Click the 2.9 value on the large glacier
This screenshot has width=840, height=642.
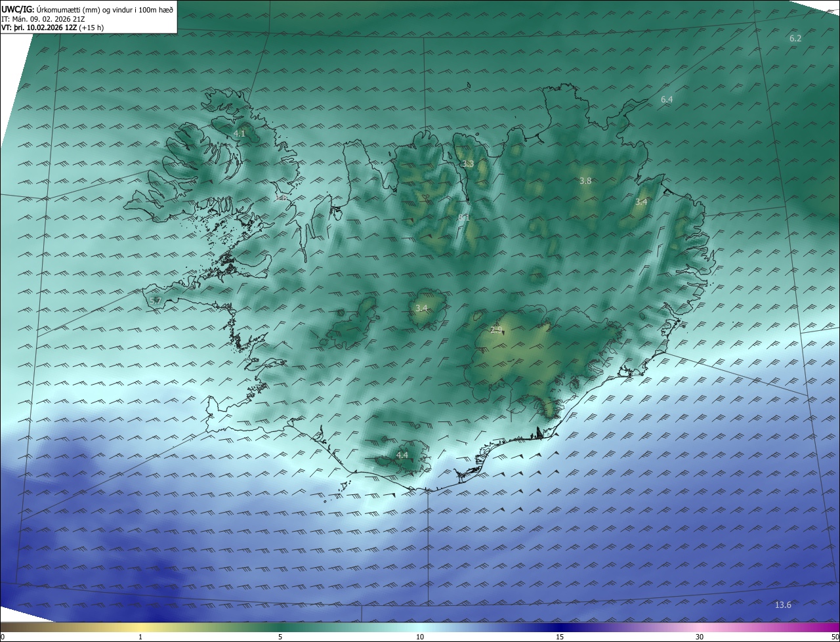(496, 330)
